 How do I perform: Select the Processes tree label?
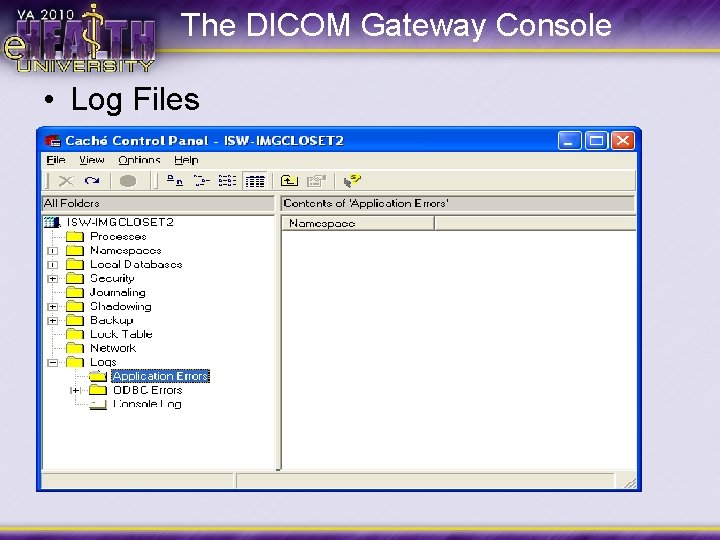pyautogui.click(x=118, y=236)
